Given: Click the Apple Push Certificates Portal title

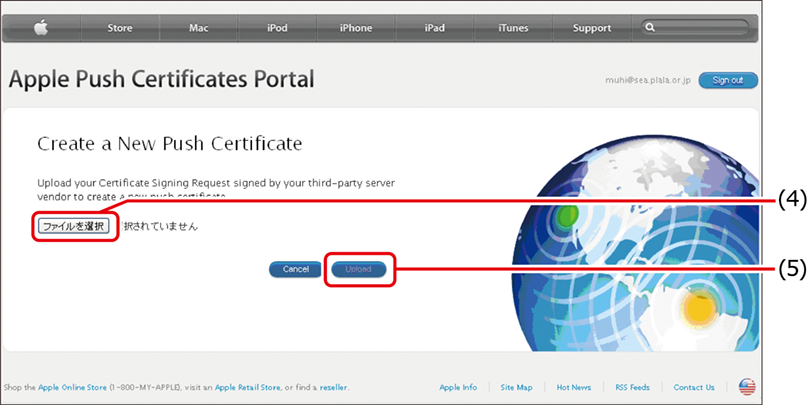Looking at the screenshot, I should (161, 80).
